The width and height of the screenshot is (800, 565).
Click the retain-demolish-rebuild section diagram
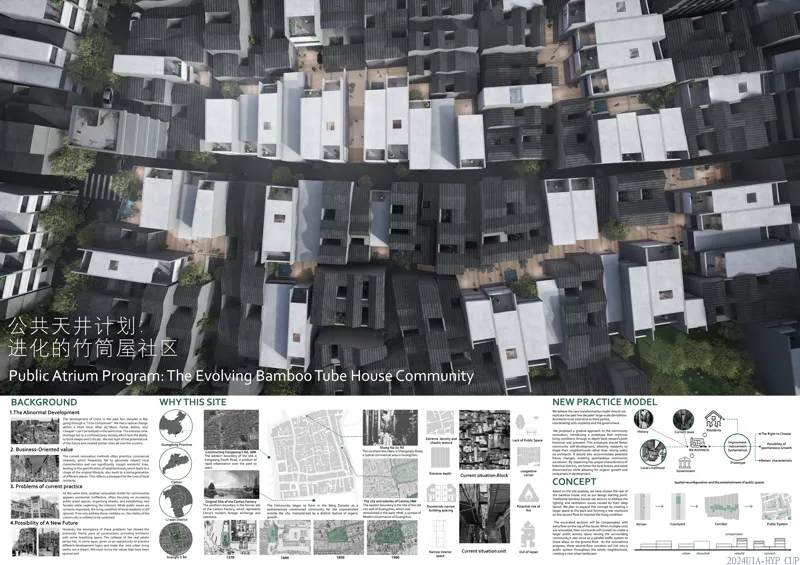[712, 545]
